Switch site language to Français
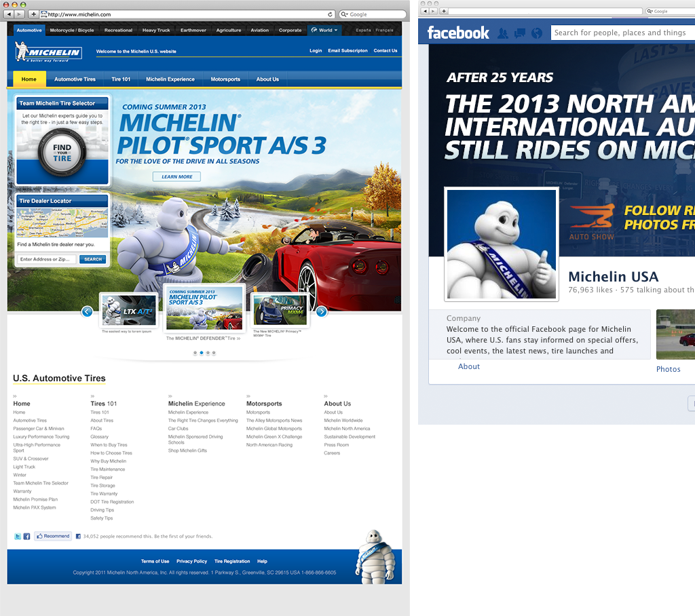This screenshot has height=616, width=695. 385,30
